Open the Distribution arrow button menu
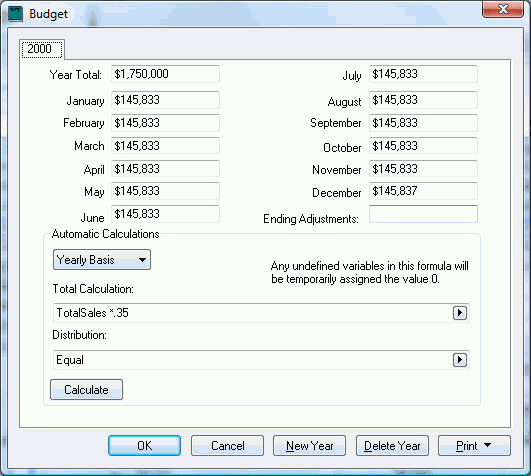This screenshot has height=476, width=531. [x=460, y=360]
